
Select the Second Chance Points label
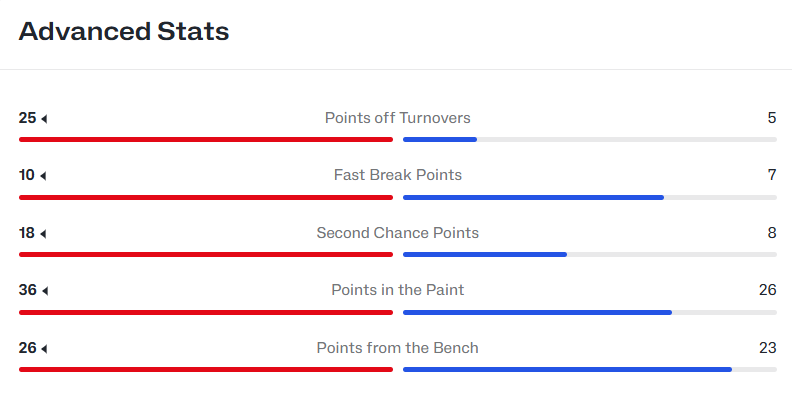[x=398, y=233]
